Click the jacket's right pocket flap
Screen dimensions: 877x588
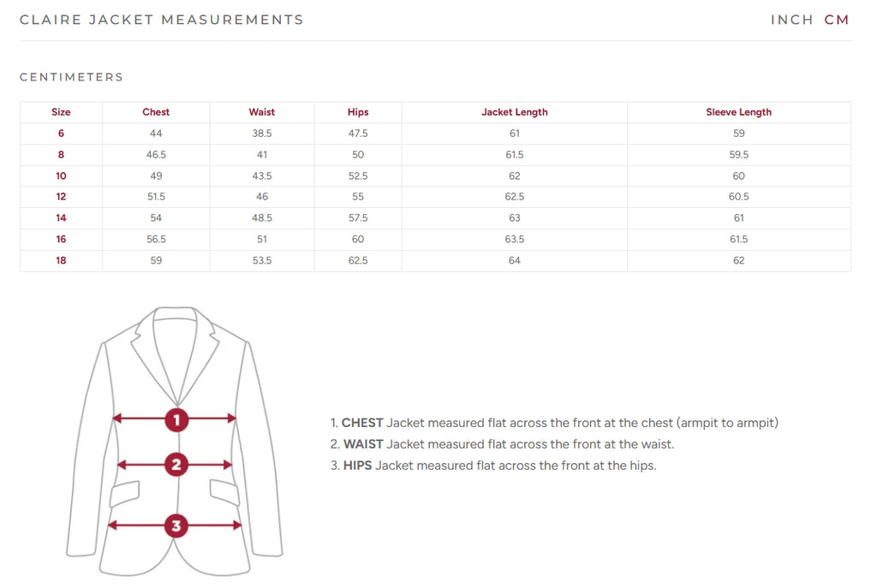224,491
